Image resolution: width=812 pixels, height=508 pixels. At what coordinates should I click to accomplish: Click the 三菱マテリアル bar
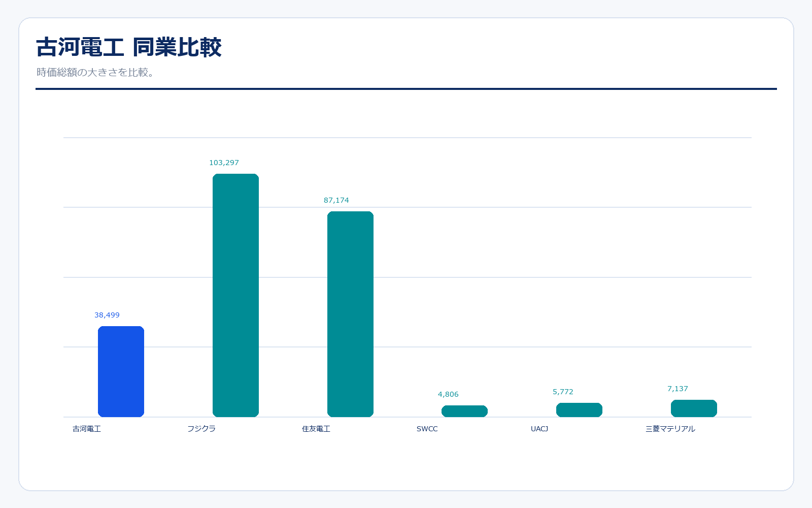pyautogui.click(x=694, y=408)
